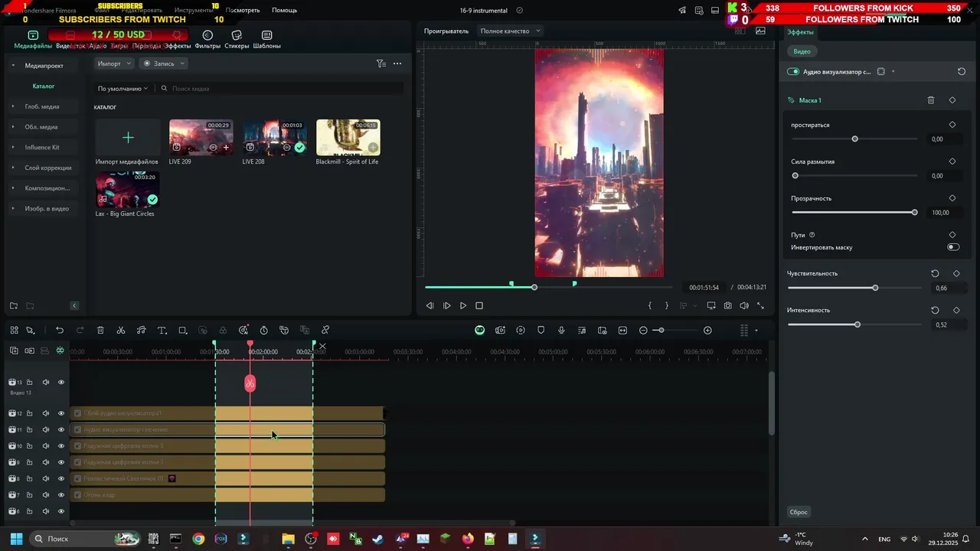The image size is (980, 551).
Task: Select the crop rectangle tool
Action: [x=183, y=331]
